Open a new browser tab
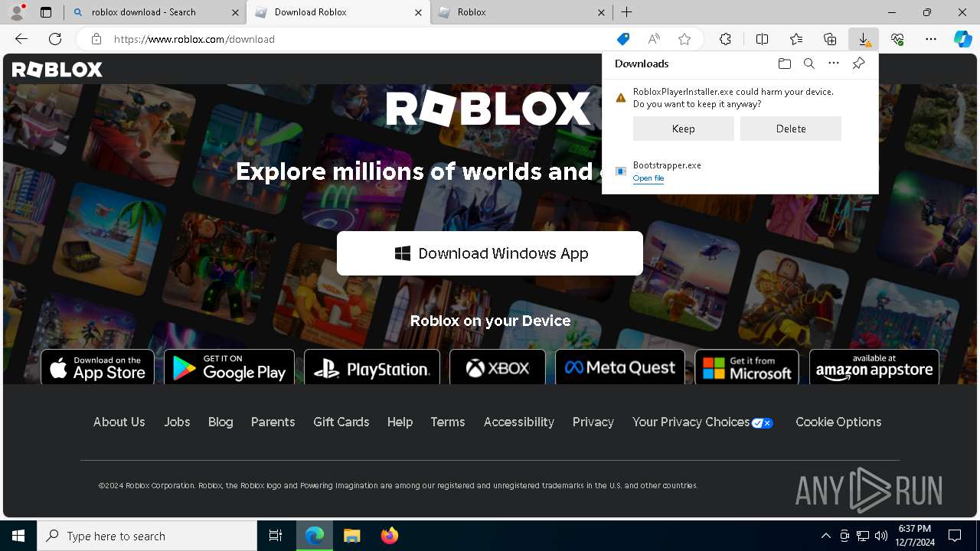Viewport: 980px width, 551px height. [x=626, y=12]
